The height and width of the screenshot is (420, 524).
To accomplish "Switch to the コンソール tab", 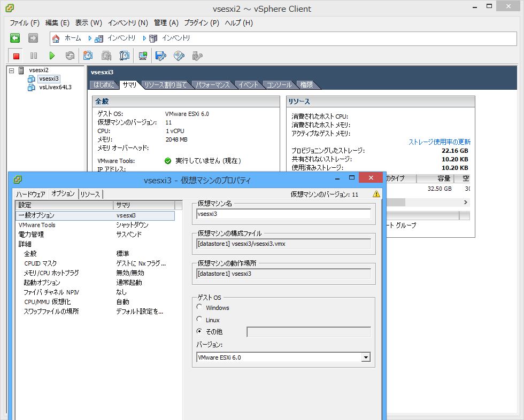I will tap(279, 85).
